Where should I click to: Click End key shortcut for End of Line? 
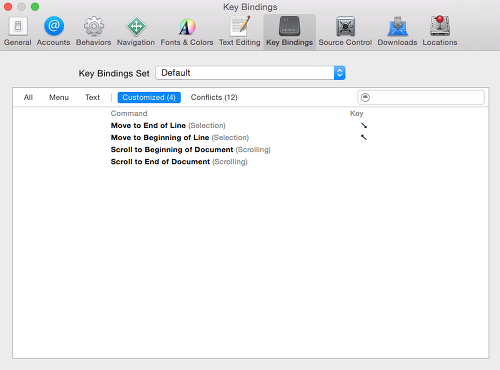coord(364,126)
